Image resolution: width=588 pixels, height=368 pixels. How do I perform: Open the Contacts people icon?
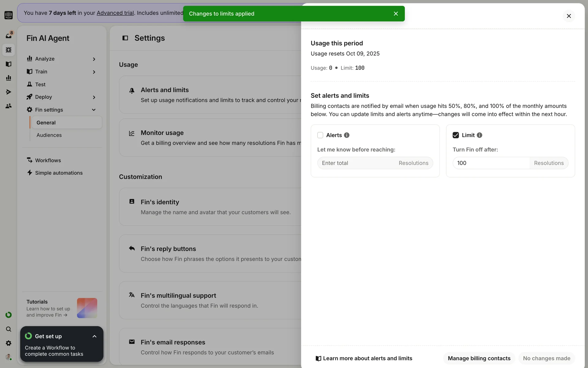click(9, 106)
